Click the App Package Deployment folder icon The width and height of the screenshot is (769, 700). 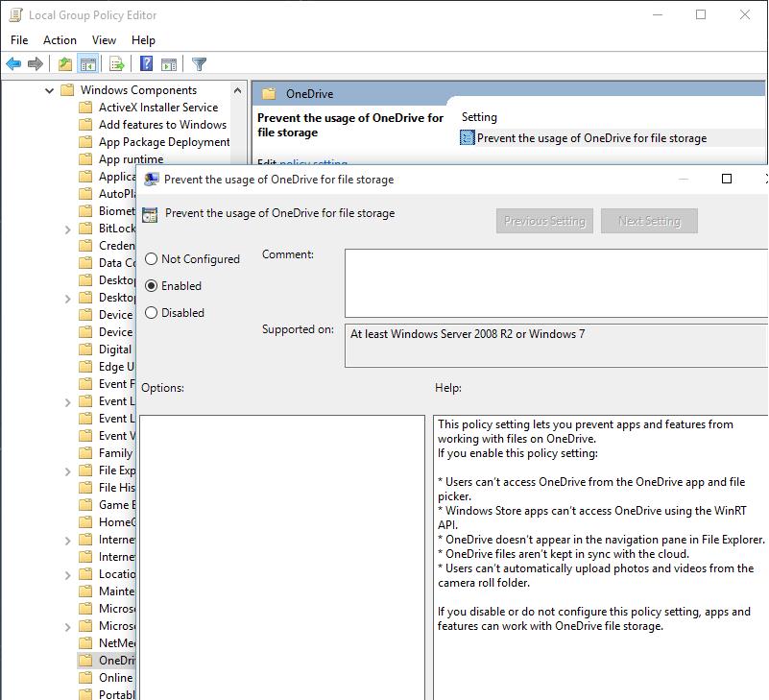click(85, 142)
